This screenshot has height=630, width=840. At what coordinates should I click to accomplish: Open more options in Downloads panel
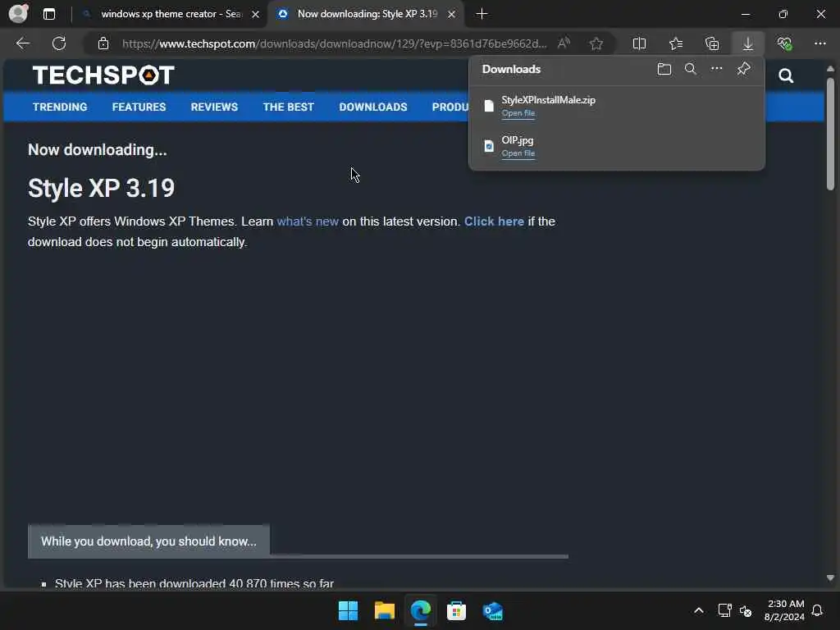coord(716,69)
